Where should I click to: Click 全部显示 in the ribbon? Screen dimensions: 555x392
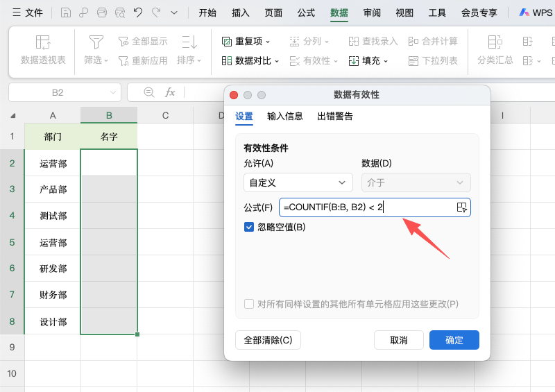click(x=143, y=42)
